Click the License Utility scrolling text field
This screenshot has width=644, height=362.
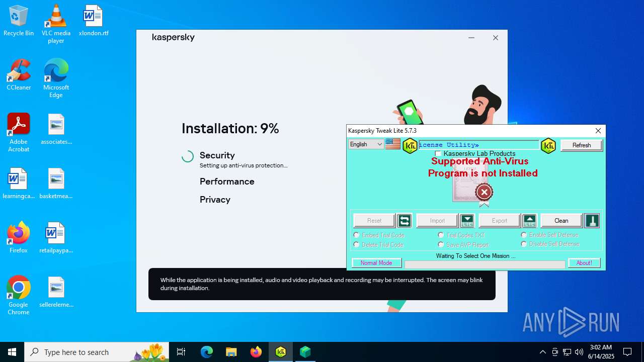tap(478, 145)
